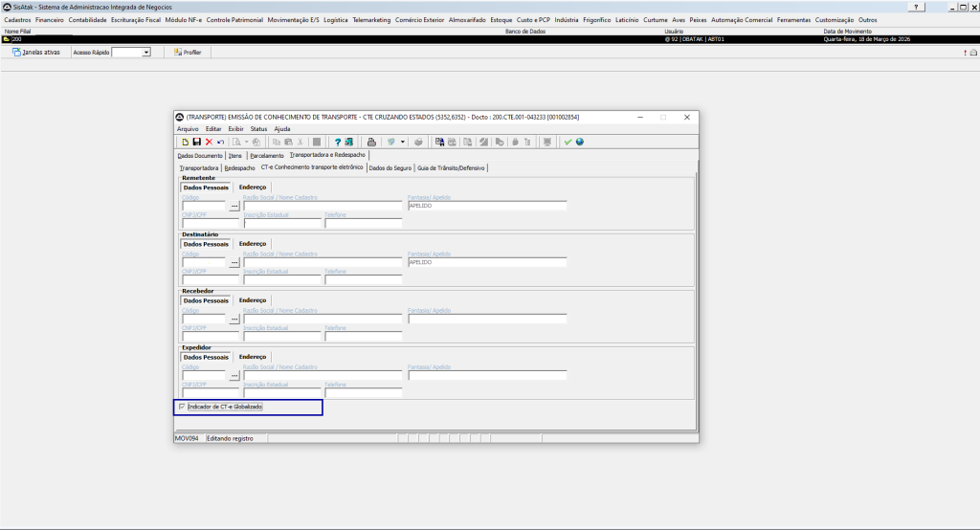Open the Arquivo menu

tap(188, 128)
